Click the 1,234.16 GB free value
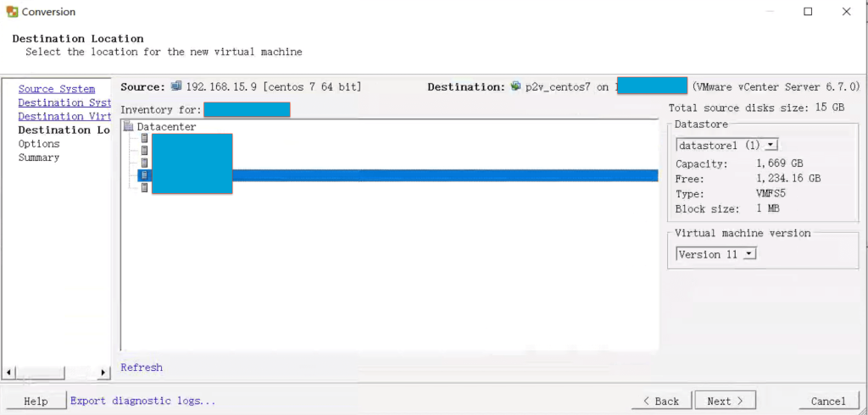Viewport: 868px width, 415px height. (x=788, y=179)
